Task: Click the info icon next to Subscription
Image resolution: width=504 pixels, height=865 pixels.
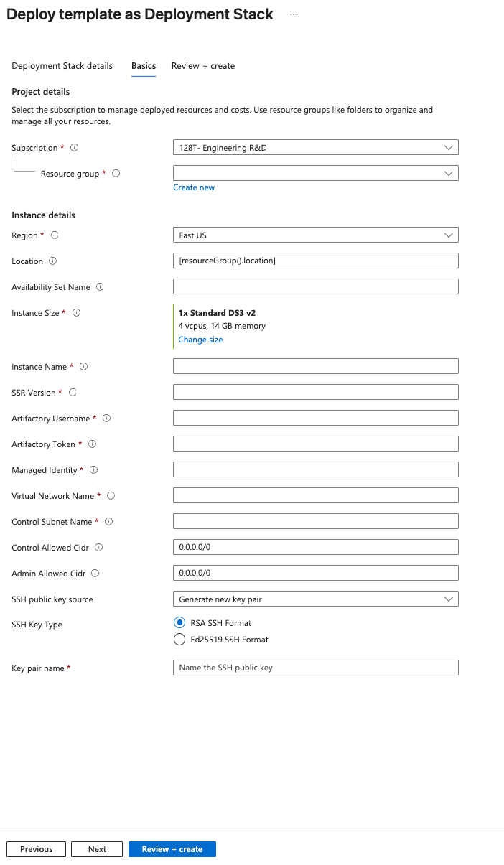Action: (x=74, y=148)
